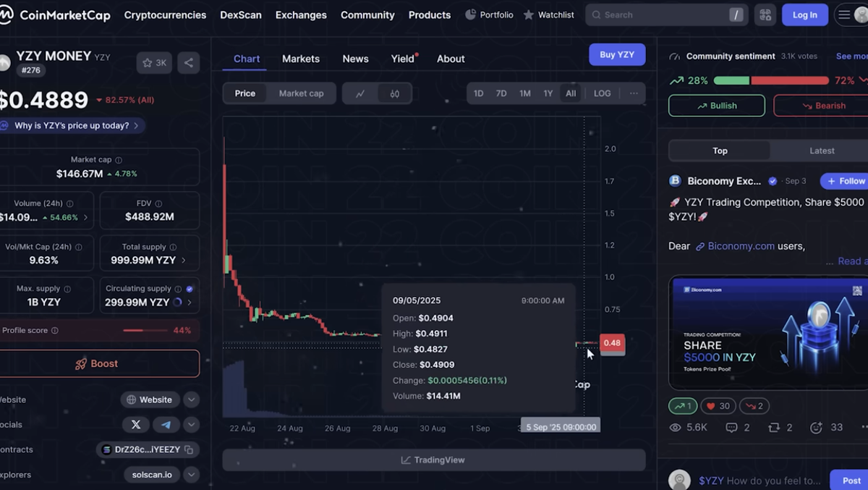Click the views eye icon showing 5.6K
The height and width of the screenshot is (490, 868).
[x=676, y=428]
